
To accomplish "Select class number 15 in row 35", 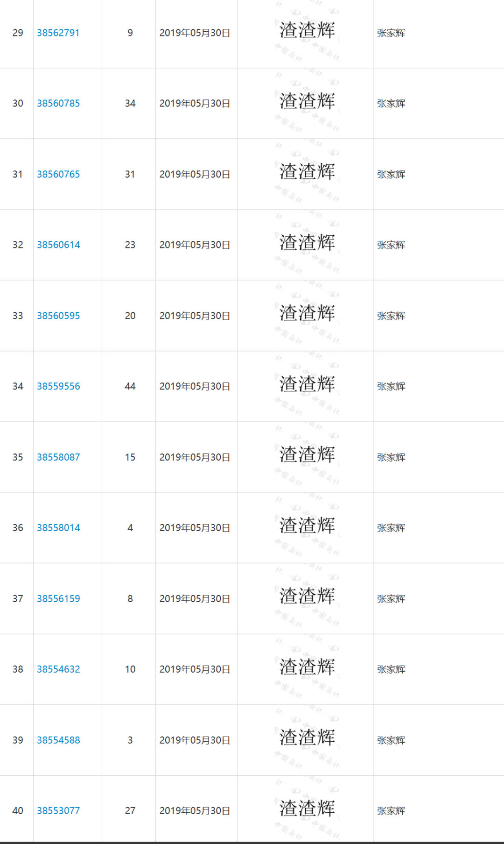I will 130,457.
